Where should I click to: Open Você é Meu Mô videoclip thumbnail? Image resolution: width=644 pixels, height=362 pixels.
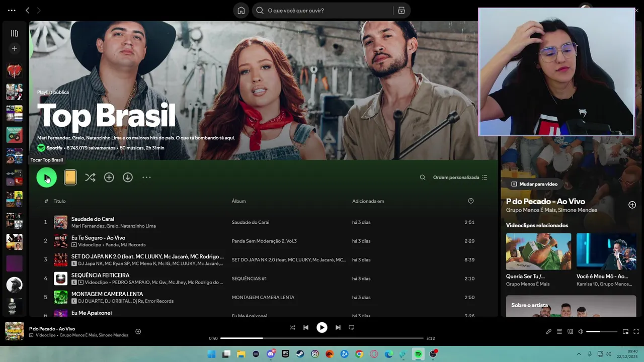point(607,251)
